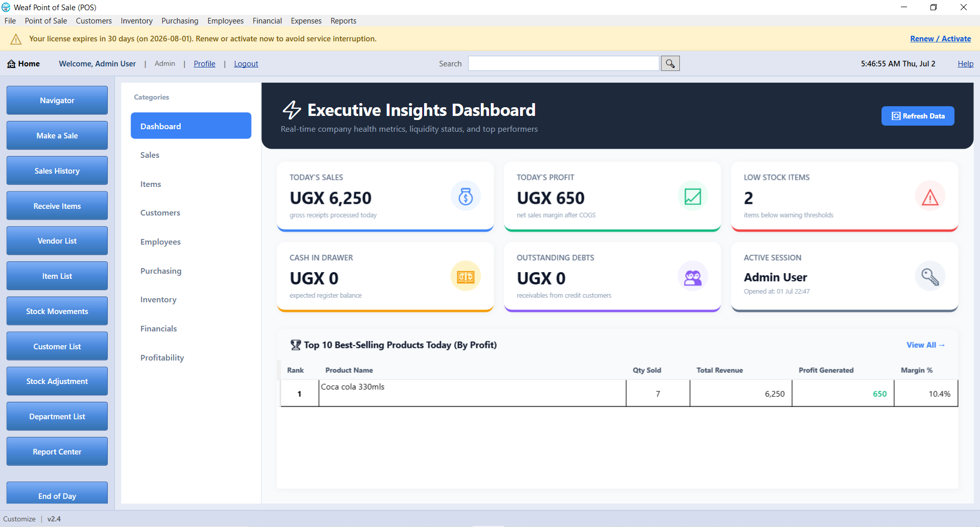
Task: Open the Help link
Action: 965,64
